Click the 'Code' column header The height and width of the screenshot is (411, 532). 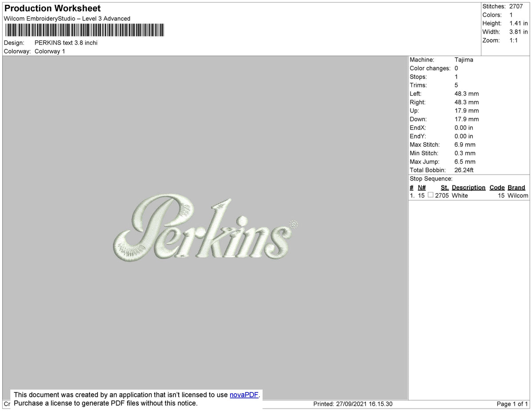coord(497,188)
